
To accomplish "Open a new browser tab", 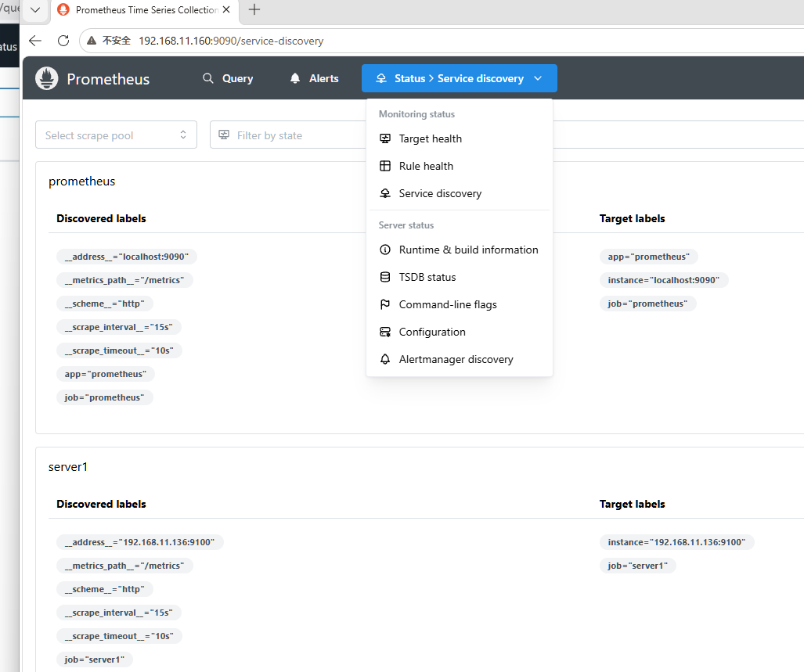I will (x=254, y=9).
